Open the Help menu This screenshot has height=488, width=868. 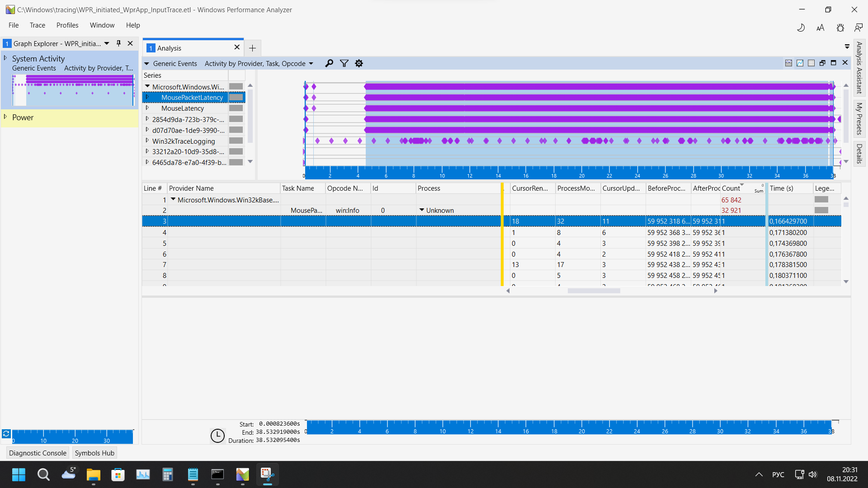133,25
